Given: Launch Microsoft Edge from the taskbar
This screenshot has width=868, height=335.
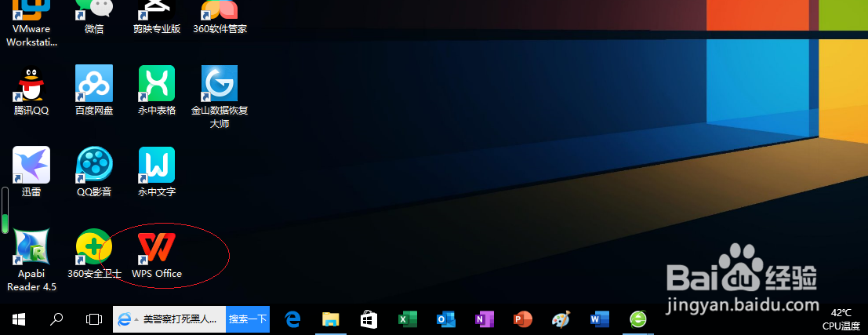Looking at the screenshot, I should (x=292, y=319).
